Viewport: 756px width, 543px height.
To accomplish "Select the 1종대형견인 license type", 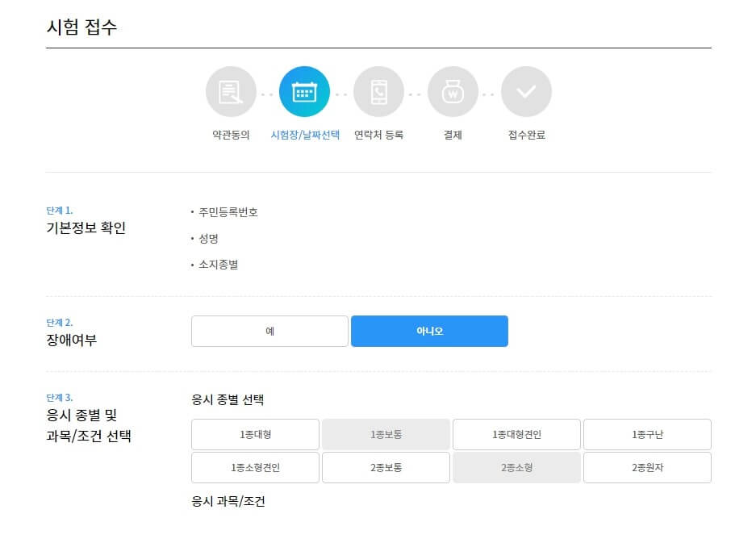I will [x=516, y=434].
